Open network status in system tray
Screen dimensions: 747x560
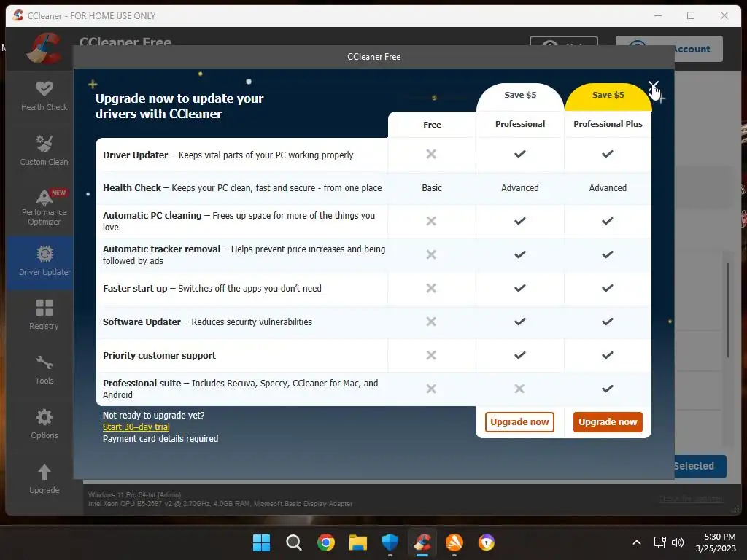point(659,542)
